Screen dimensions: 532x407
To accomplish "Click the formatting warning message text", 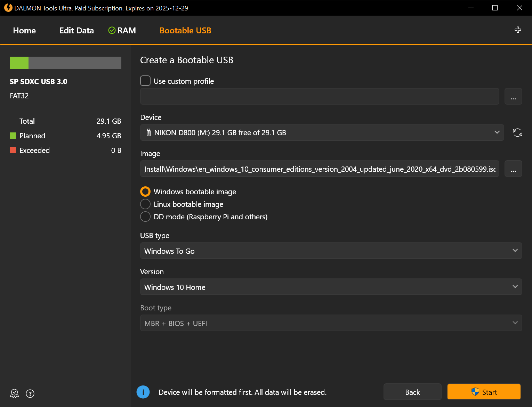I will pos(243,392).
